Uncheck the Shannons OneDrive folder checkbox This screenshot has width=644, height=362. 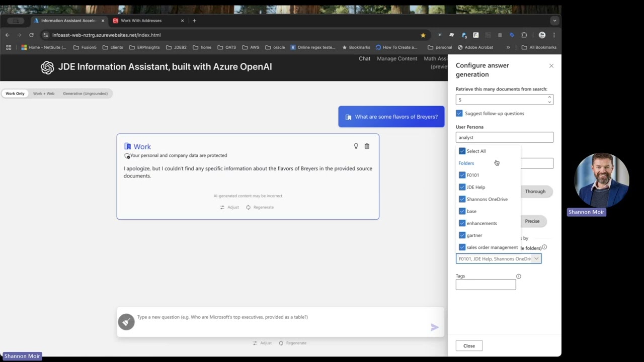462,199
